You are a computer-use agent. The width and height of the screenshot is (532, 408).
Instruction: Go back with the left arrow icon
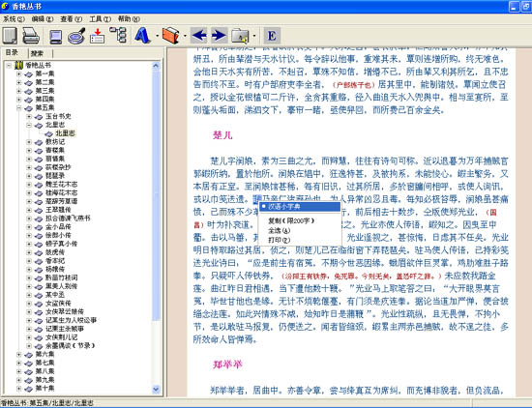(199, 35)
